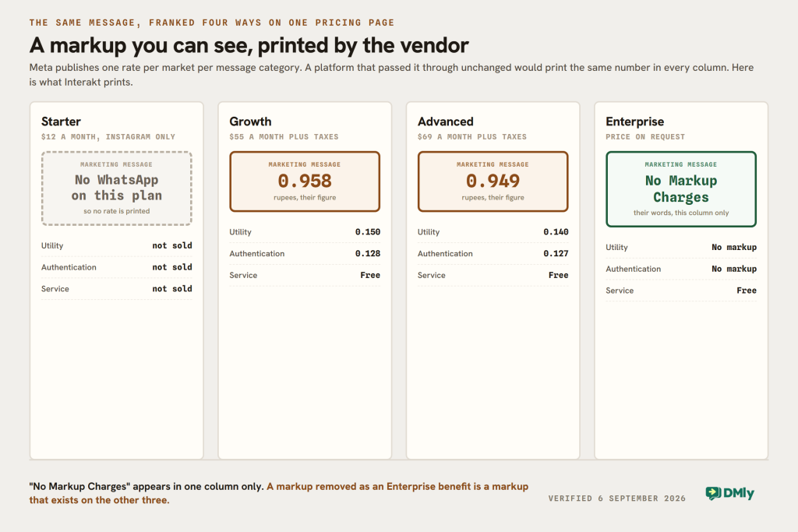The image size is (798, 532).
Task: Select the Enterprise plan heading
Action: [634, 122]
